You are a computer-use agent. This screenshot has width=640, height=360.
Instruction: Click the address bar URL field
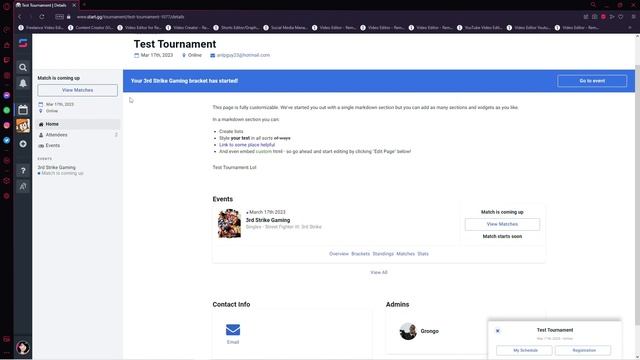(131, 17)
